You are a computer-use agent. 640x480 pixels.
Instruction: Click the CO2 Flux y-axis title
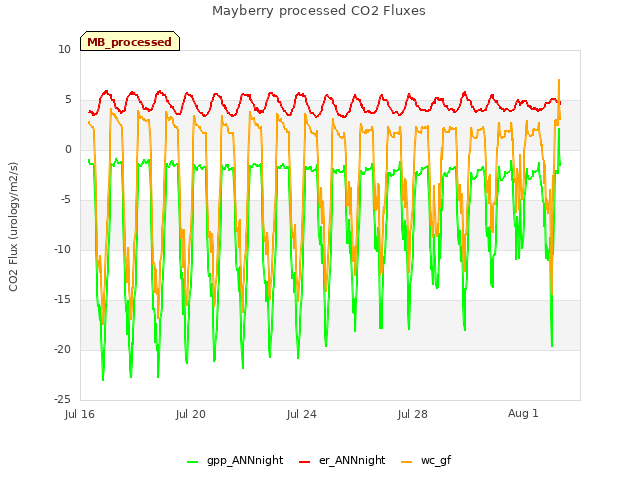point(13,227)
